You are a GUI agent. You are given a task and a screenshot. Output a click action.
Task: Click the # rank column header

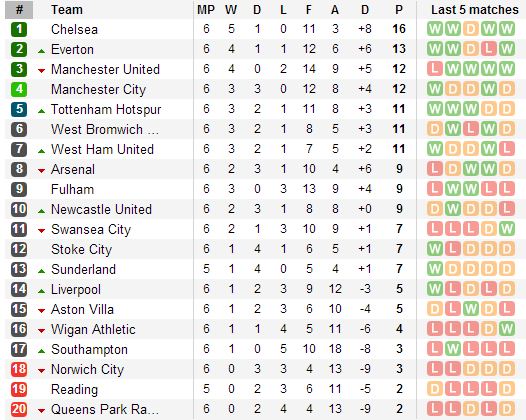[x=19, y=10]
